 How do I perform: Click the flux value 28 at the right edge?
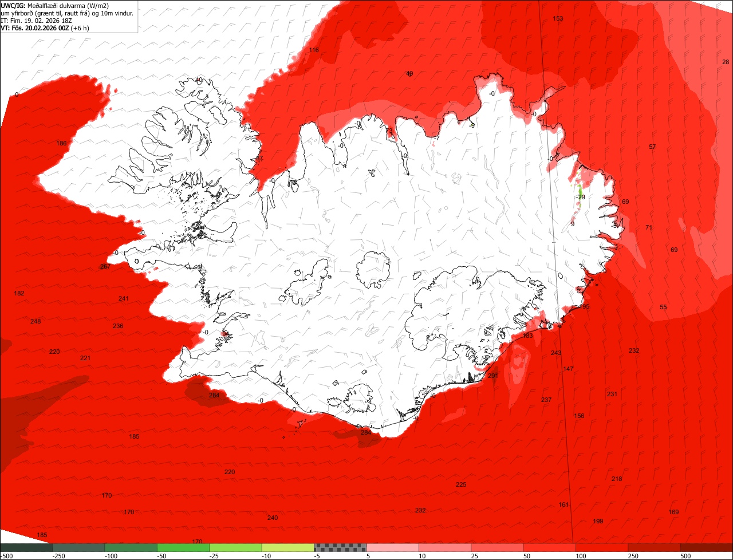click(726, 62)
